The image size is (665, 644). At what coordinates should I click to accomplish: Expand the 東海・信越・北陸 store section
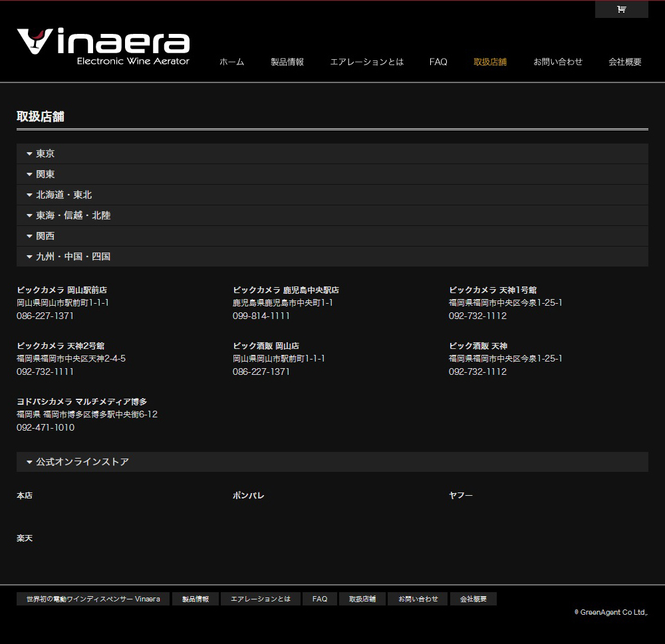point(332,215)
